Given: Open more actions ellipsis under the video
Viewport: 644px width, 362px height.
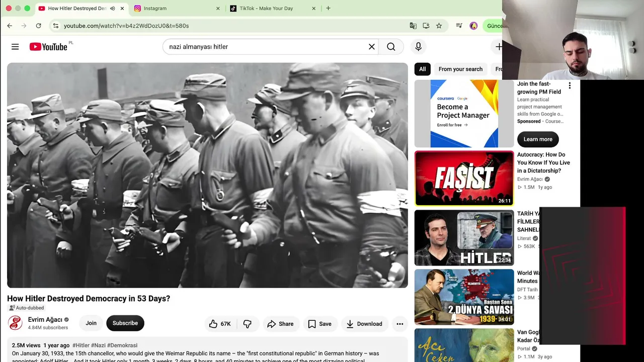Looking at the screenshot, I should 400,324.
